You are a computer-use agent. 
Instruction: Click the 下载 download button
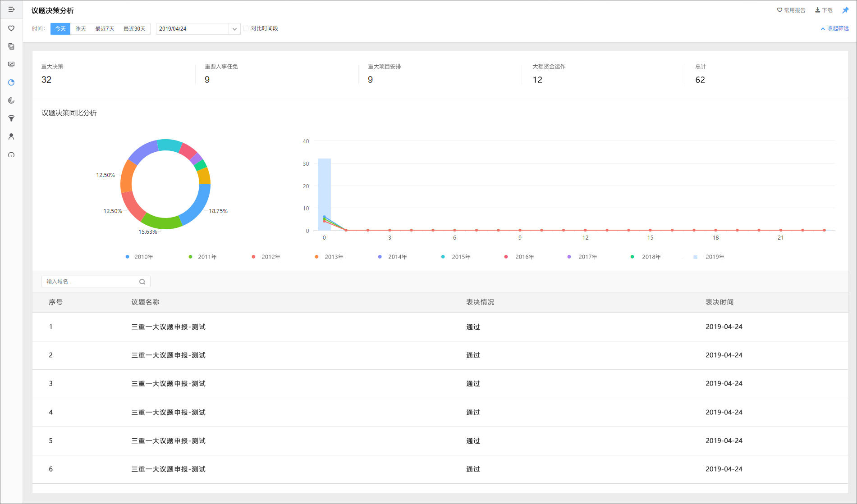[x=824, y=10]
